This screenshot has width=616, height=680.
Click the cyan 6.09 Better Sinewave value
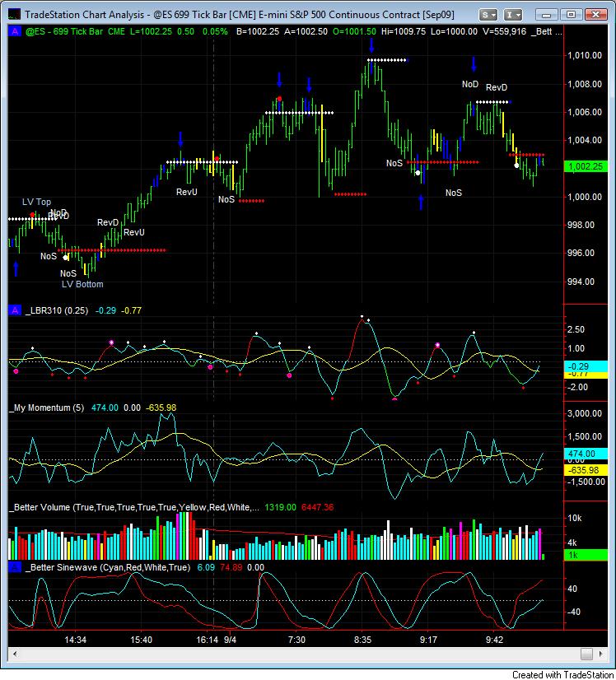point(206,567)
